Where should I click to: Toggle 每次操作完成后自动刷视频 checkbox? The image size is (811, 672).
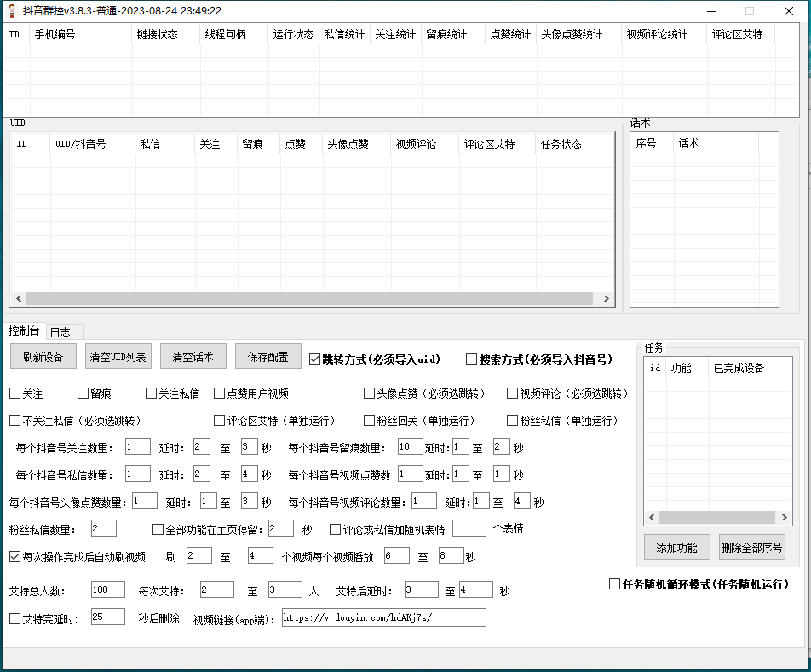pos(14,557)
